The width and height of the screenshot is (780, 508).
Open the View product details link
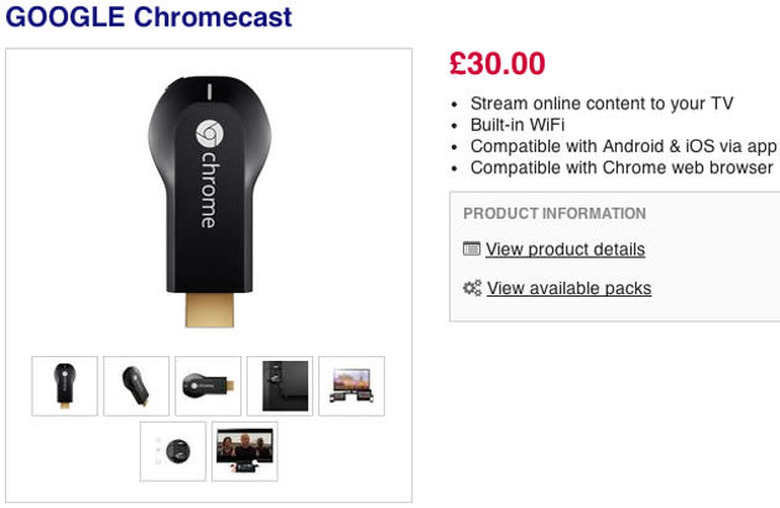565,249
